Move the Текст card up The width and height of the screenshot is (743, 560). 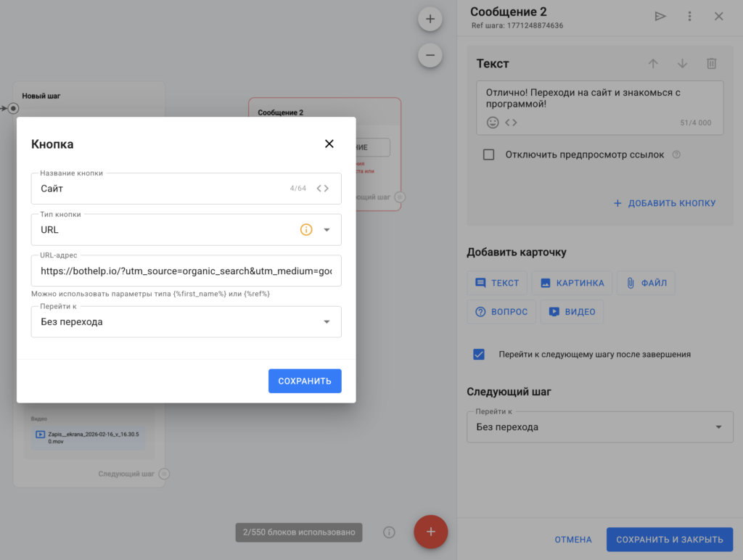tap(653, 64)
